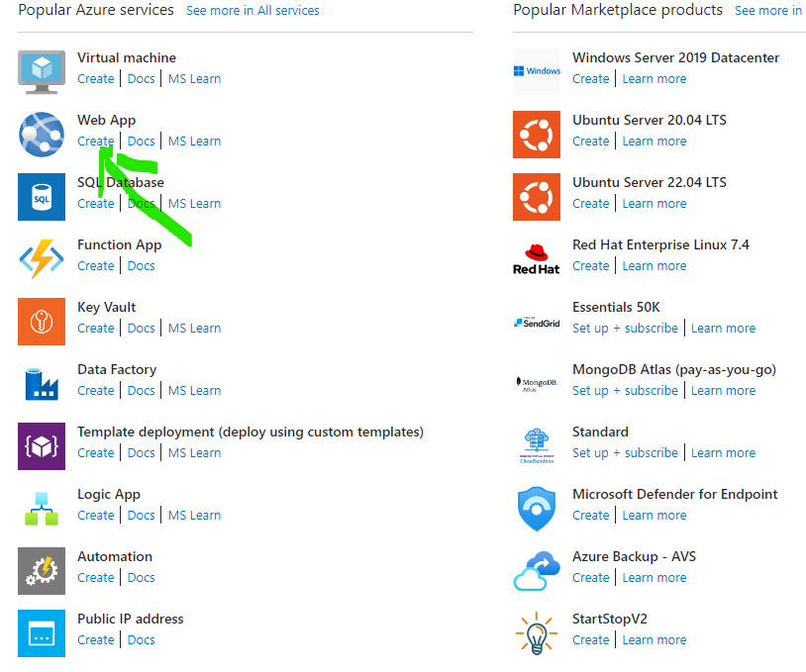Image resolution: width=806 pixels, height=672 pixels.
Task: Create a new Virtual machine
Action: pyautogui.click(x=96, y=78)
